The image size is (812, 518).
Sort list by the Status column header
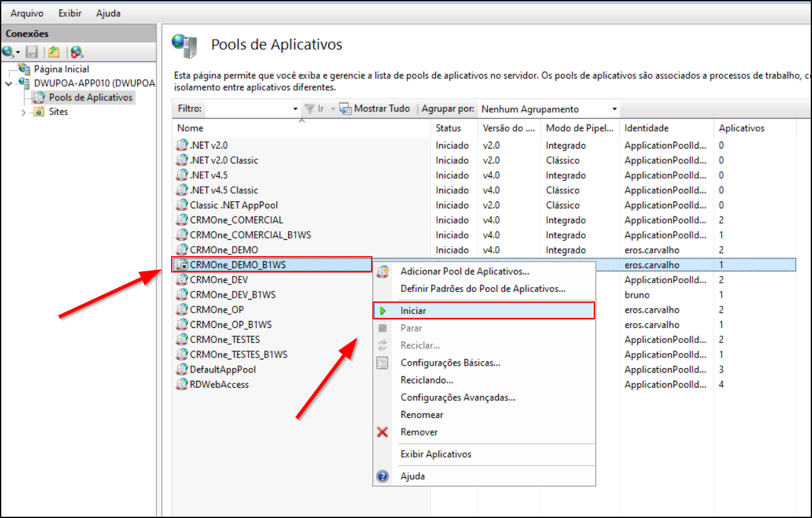click(x=448, y=128)
